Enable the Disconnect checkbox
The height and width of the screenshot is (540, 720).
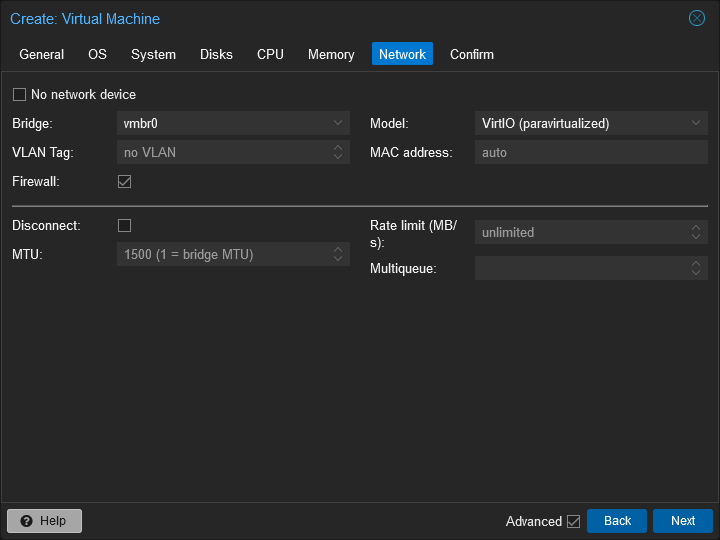(125, 226)
